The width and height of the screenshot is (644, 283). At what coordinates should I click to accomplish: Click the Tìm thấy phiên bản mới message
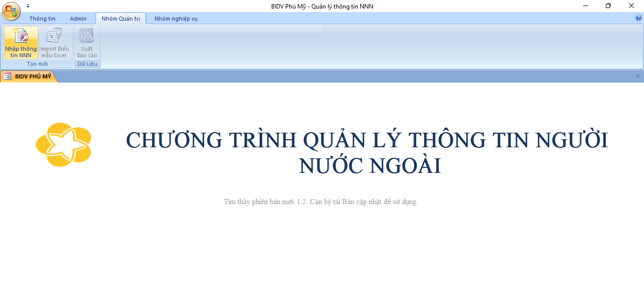tap(321, 202)
